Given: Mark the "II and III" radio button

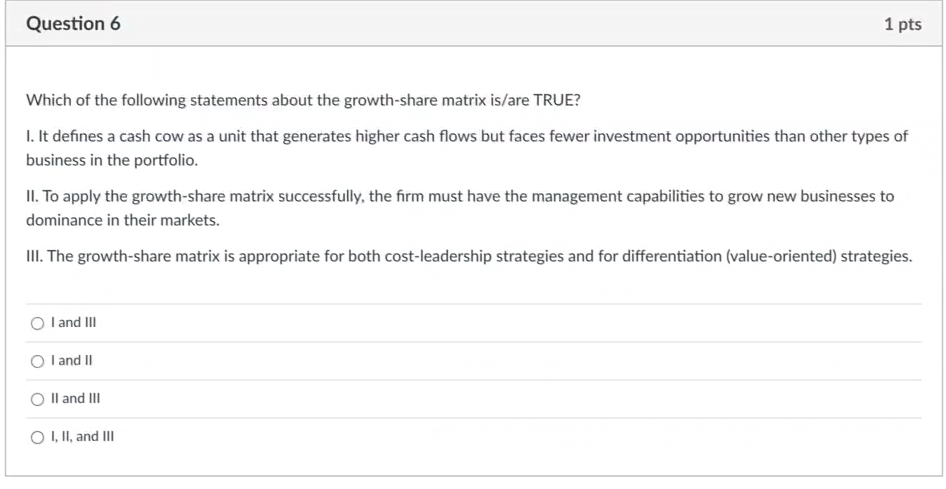Looking at the screenshot, I should pos(37,400).
